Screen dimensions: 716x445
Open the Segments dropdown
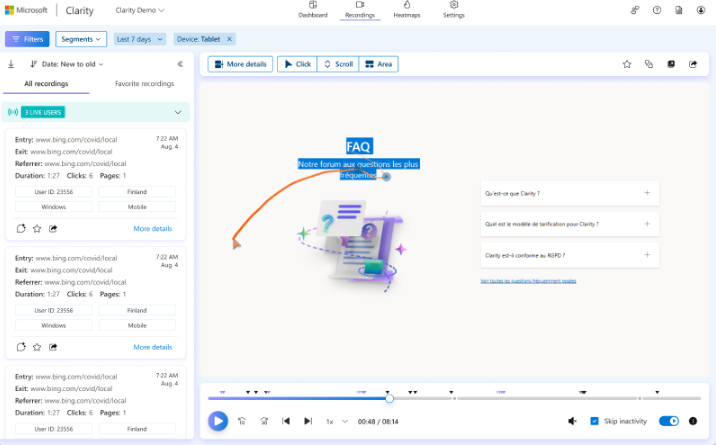coord(81,39)
